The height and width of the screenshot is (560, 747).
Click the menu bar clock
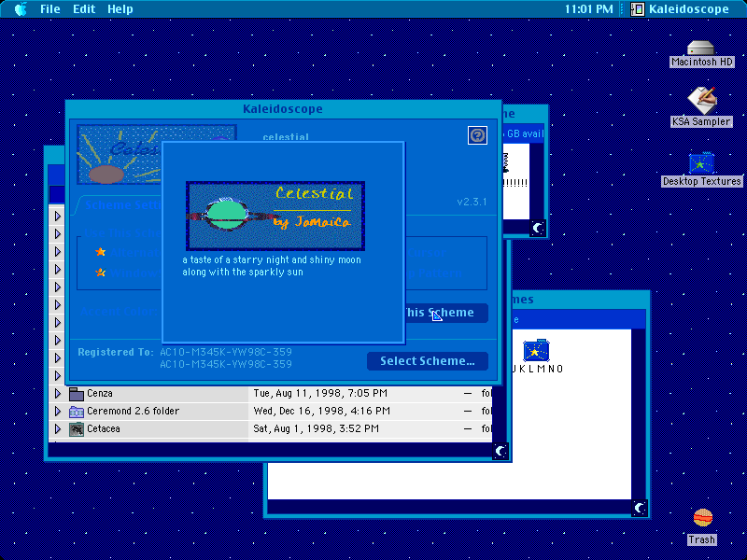point(588,9)
